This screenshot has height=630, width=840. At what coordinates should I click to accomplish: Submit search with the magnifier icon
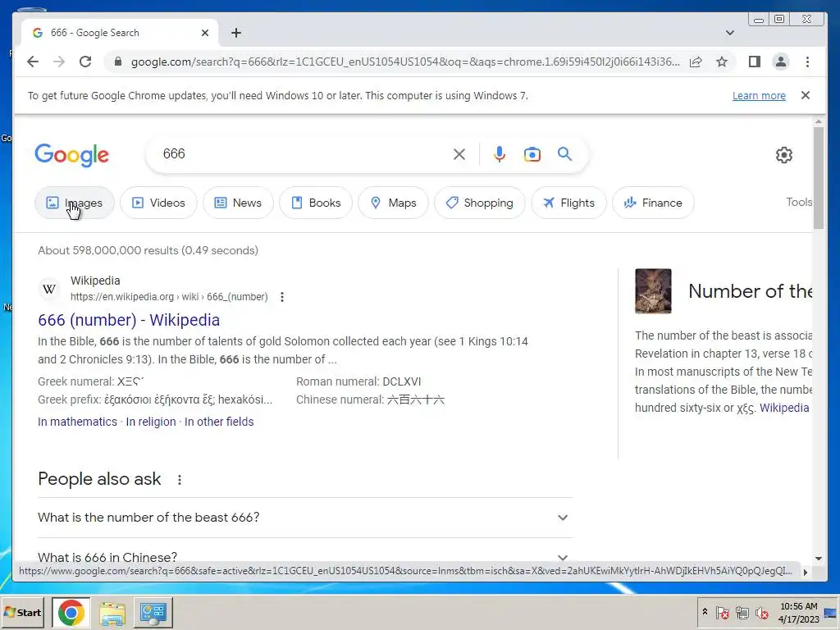pos(564,154)
